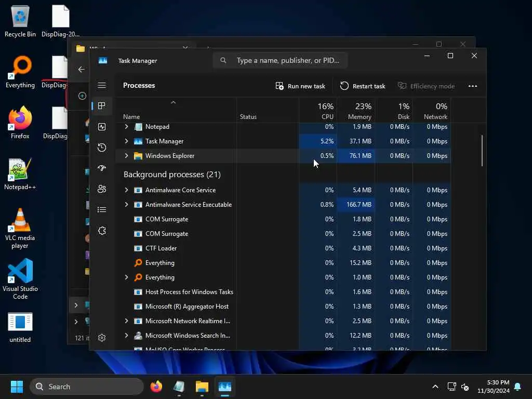
Task: Open the more options ellipsis menu
Action: click(x=473, y=86)
